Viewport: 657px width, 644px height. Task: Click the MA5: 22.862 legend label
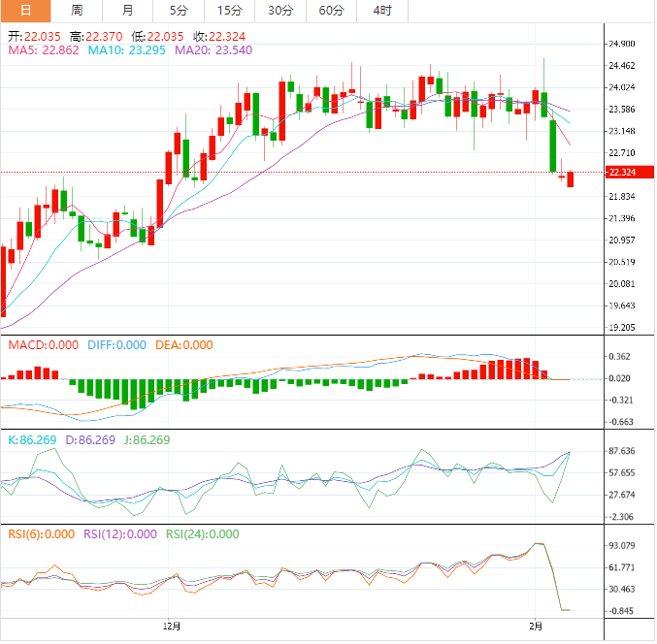44,50
